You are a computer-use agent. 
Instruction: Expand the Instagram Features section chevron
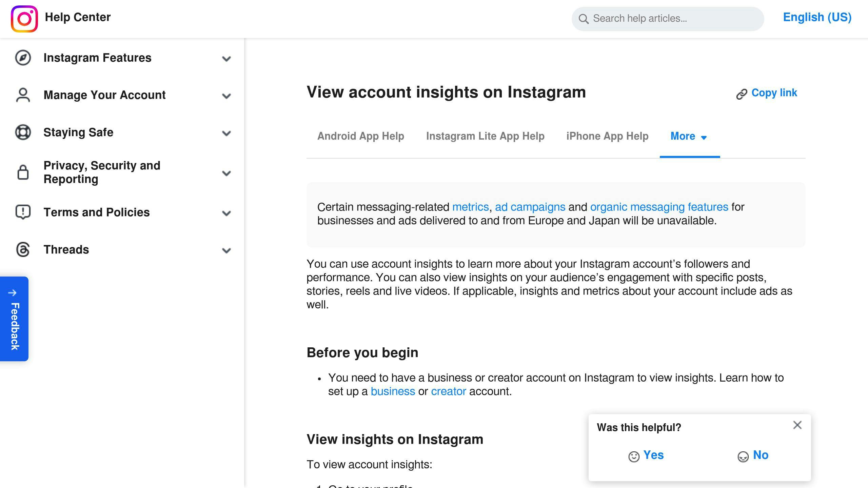pyautogui.click(x=226, y=59)
